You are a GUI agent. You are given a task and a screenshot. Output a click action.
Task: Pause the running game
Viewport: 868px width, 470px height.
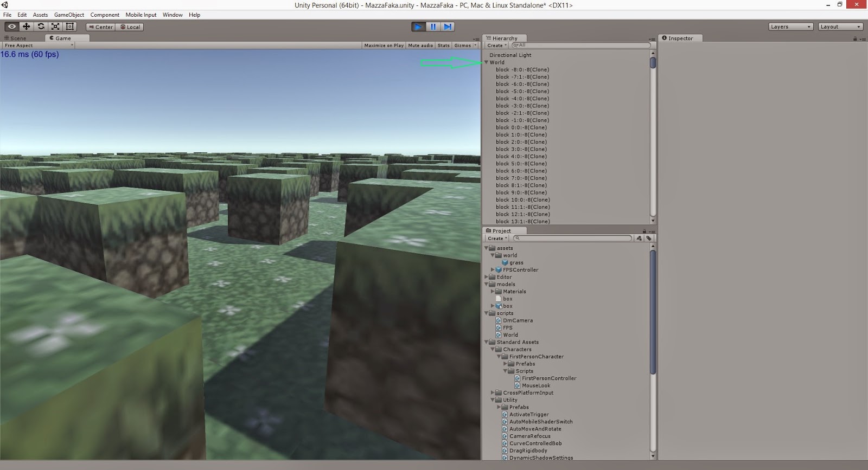433,27
